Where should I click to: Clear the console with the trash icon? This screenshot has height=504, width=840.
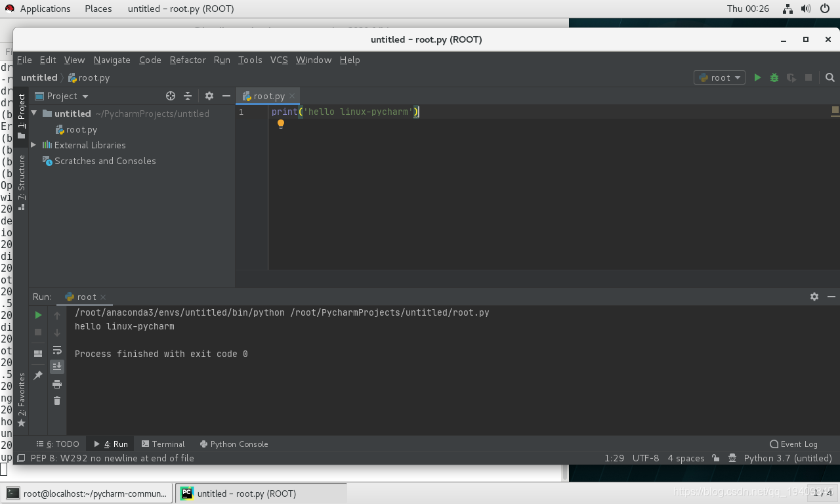coord(57,402)
